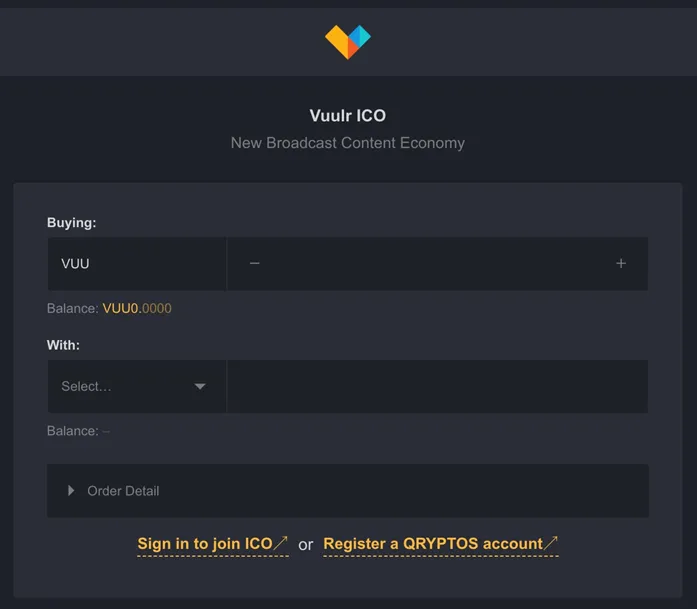Click the Vuulr heart logo
Screen dimensions: 697x609
[348, 42]
